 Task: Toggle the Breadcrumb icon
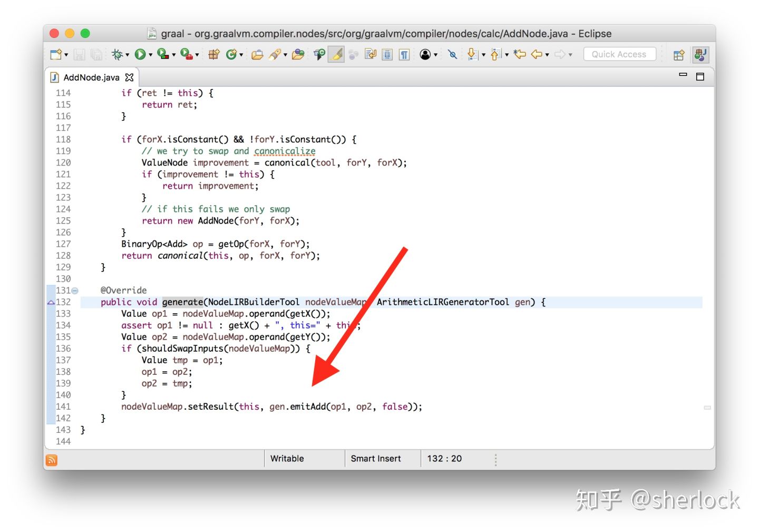pyautogui.click(x=319, y=54)
